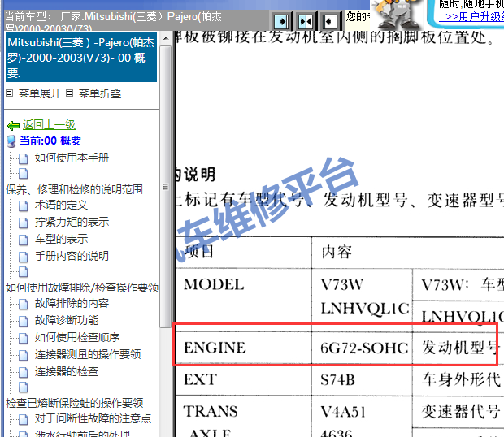Open 故障诊断功能 entry
This screenshot has width=504, height=437.
[67, 320]
